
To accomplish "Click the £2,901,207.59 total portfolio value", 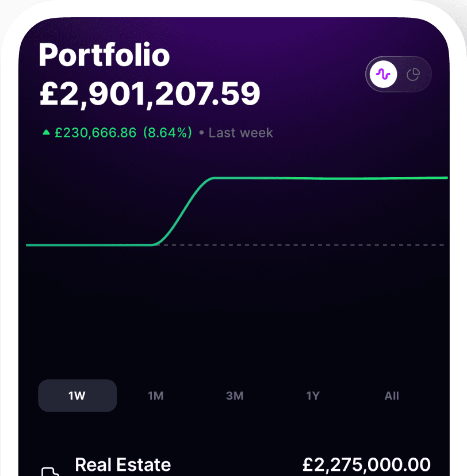I will 150,94.
